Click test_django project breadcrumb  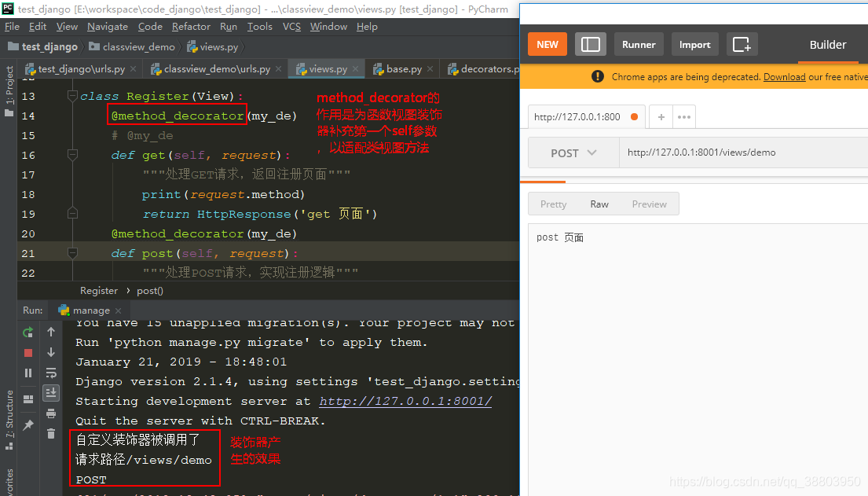tap(43, 47)
